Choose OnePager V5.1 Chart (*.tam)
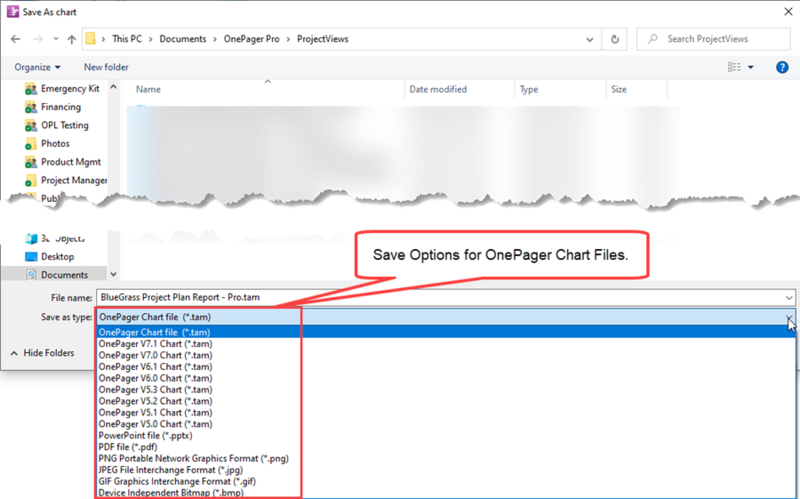800x499 pixels. click(155, 413)
